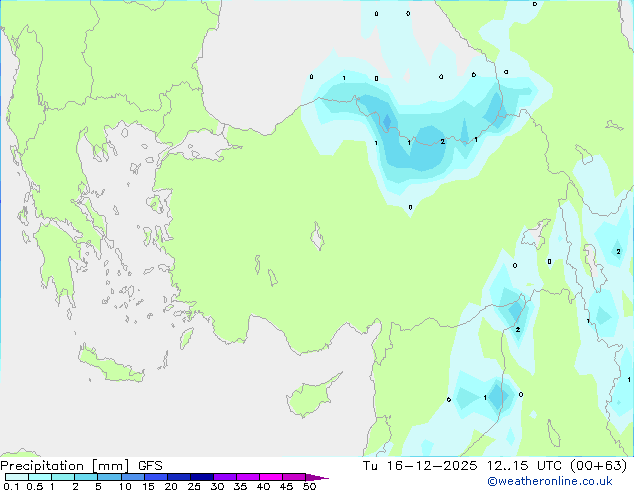Select the 10–15 mm legend swatch
The height and width of the screenshot is (490, 634).
(133, 477)
